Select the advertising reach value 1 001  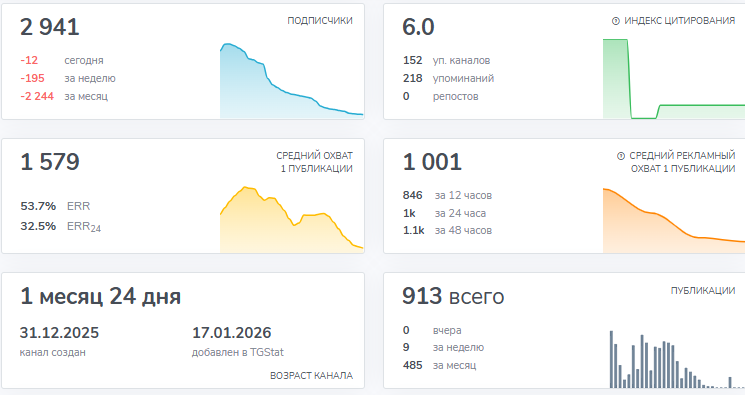[432, 162]
